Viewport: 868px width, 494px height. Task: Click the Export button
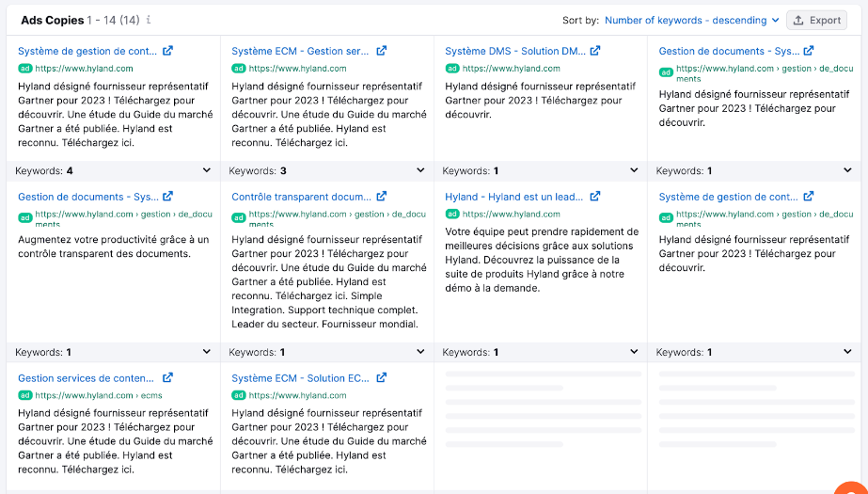coord(815,20)
